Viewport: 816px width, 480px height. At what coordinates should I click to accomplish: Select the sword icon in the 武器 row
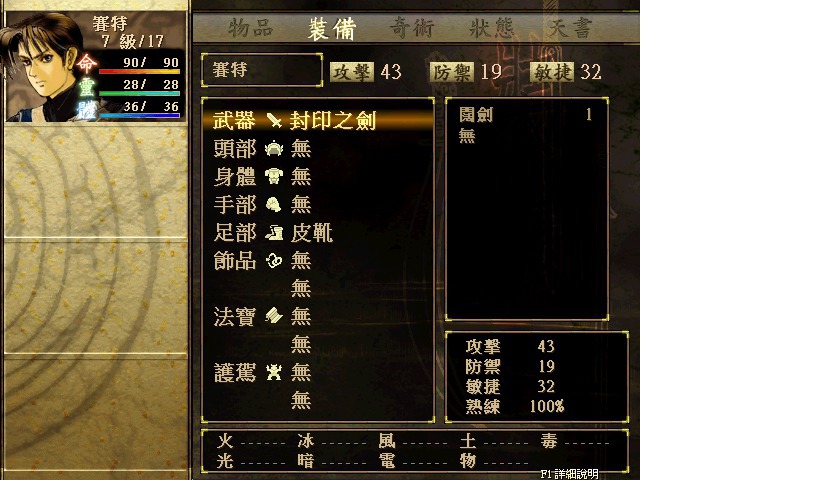coord(274,121)
